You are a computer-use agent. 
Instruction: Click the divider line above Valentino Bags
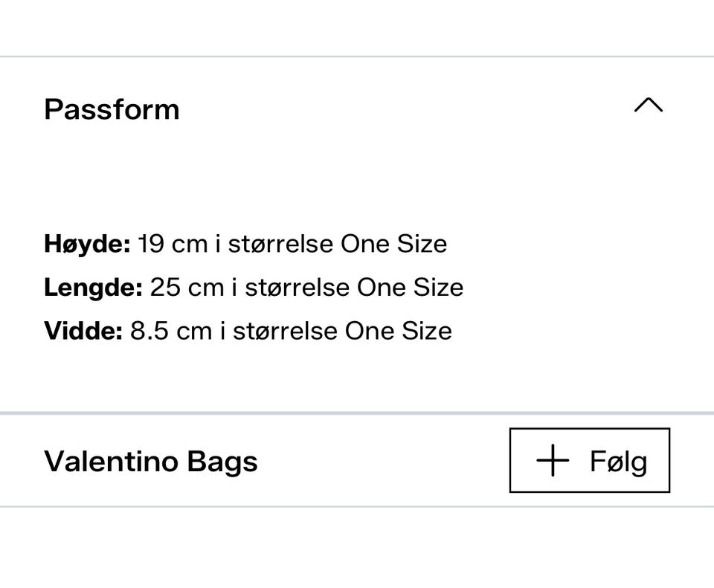point(357,413)
